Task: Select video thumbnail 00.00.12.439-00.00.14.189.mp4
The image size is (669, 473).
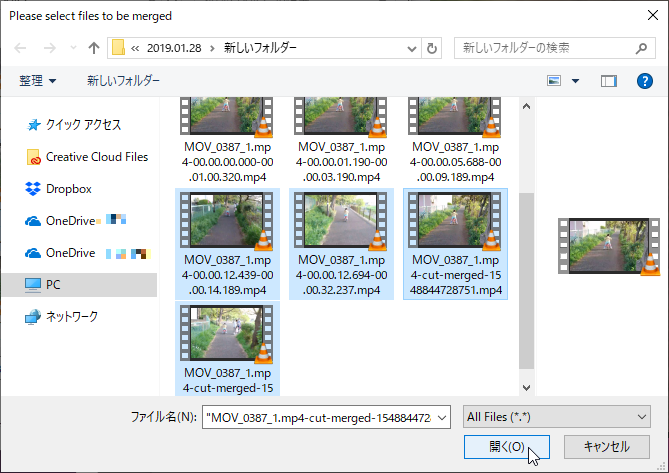Action: pyautogui.click(x=227, y=220)
